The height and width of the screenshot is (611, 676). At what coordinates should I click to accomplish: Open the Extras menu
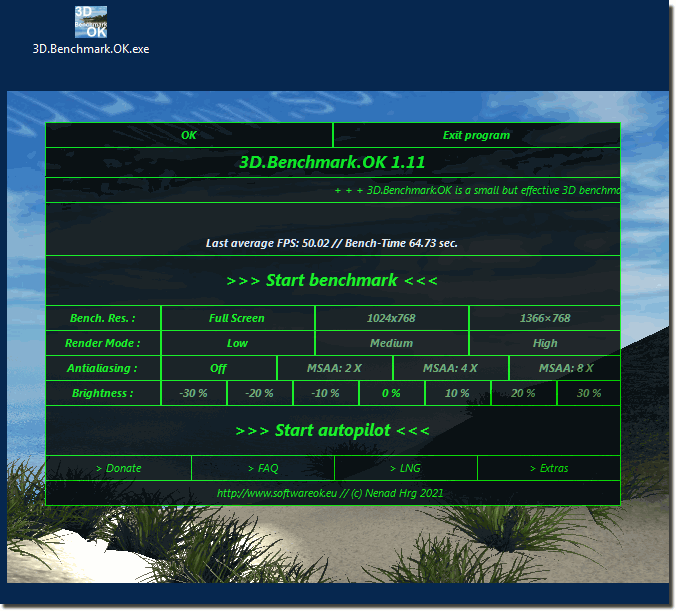pyautogui.click(x=549, y=468)
